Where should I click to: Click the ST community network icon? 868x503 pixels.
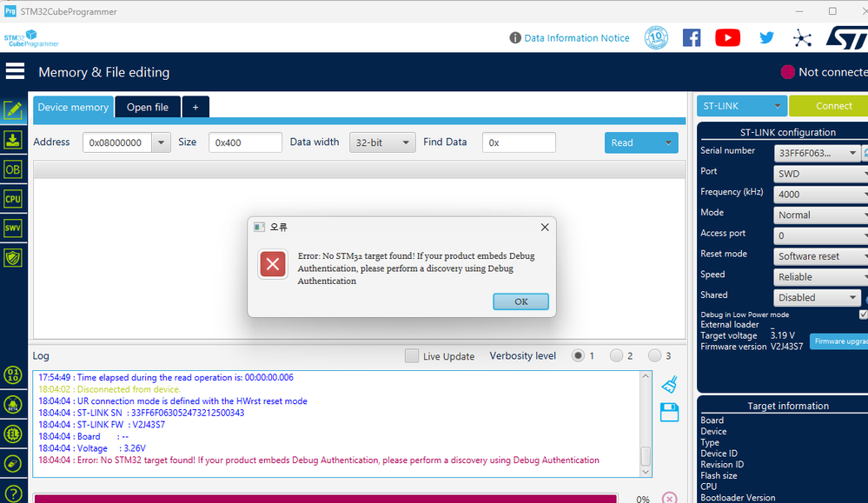(x=802, y=37)
